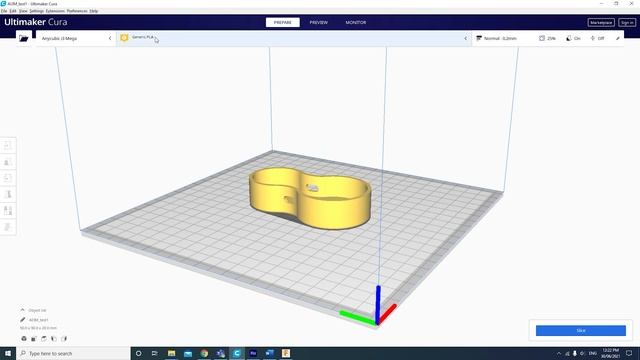Open the Marketplace button

pos(601,22)
